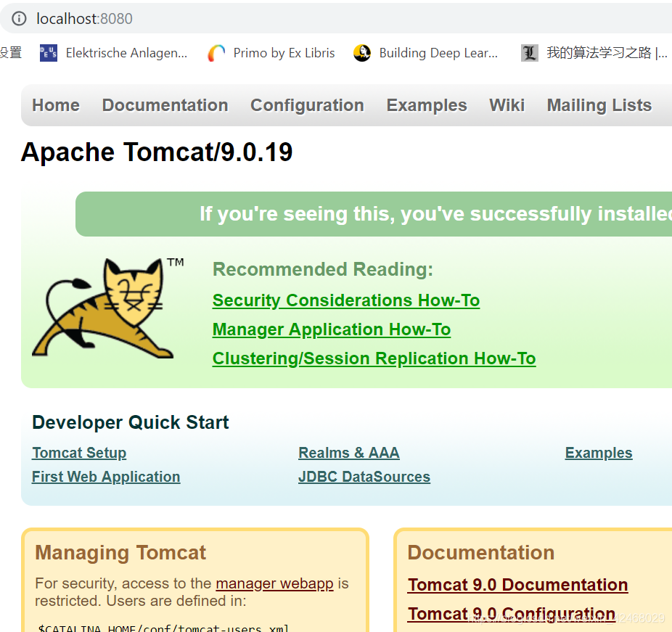
Task: Click the Recommended Reading heading text
Action: (x=323, y=269)
